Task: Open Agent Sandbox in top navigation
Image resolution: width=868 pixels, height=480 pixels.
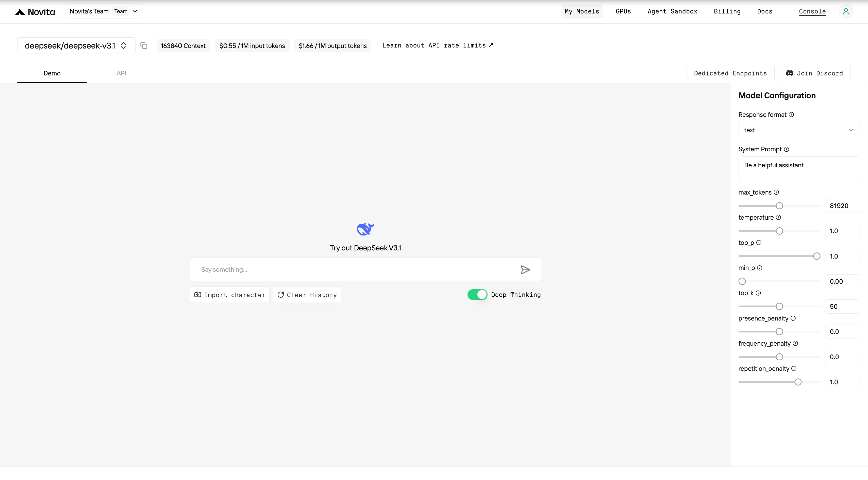Action: [672, 11]
